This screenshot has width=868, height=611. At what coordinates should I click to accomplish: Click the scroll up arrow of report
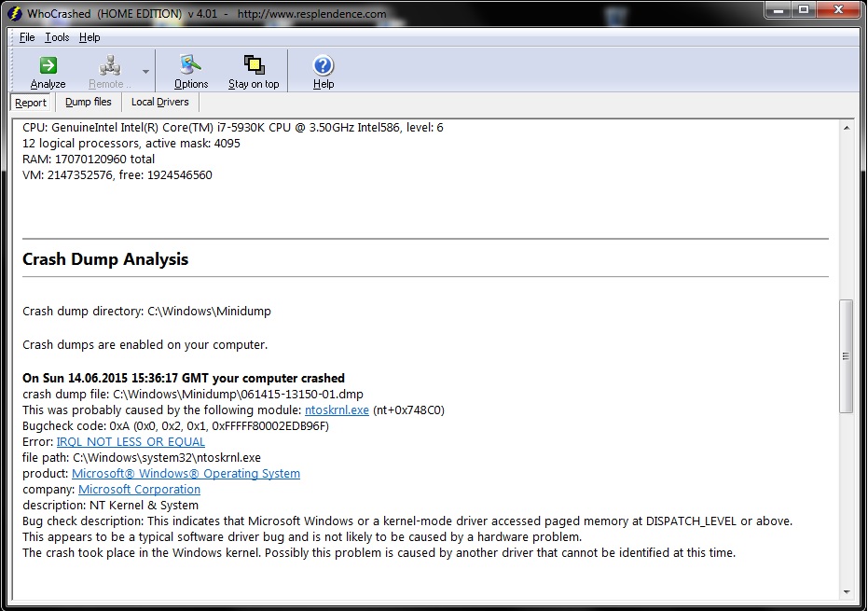(846, 128)
